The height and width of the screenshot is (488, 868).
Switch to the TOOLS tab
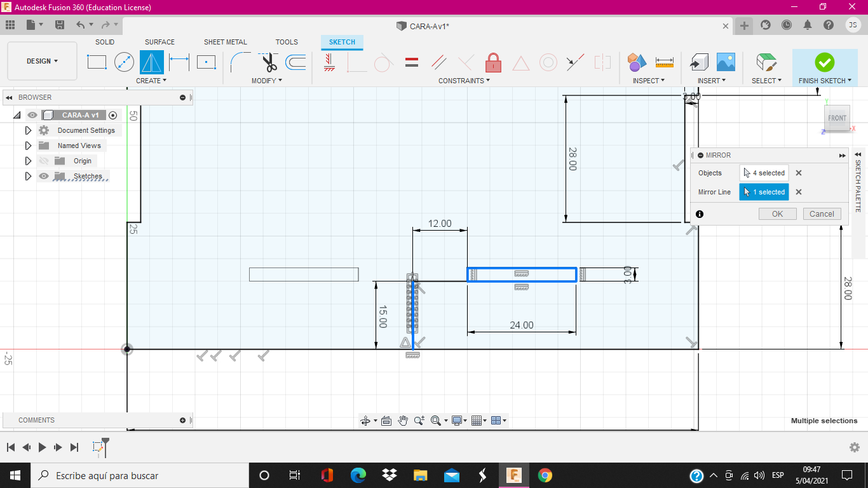287,42
